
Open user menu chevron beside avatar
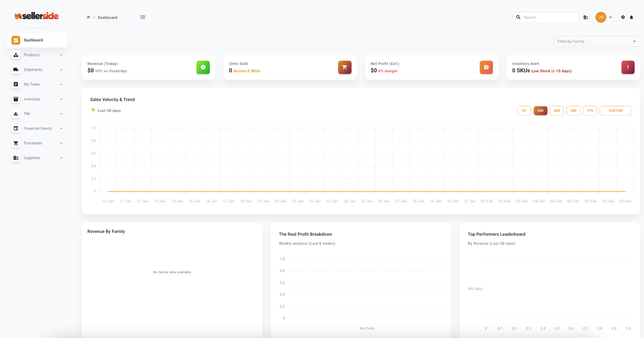click(x=610, y=17)
